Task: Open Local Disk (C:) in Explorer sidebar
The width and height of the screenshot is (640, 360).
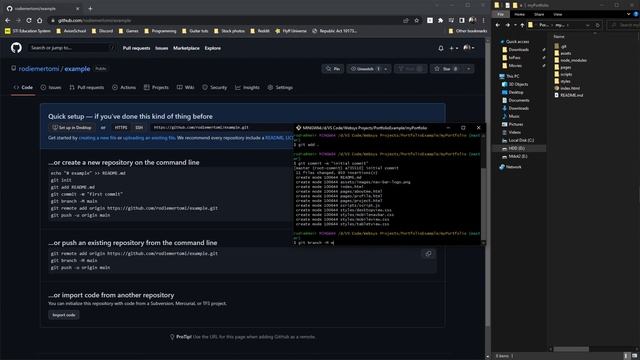Action: (x=518, y=140)
